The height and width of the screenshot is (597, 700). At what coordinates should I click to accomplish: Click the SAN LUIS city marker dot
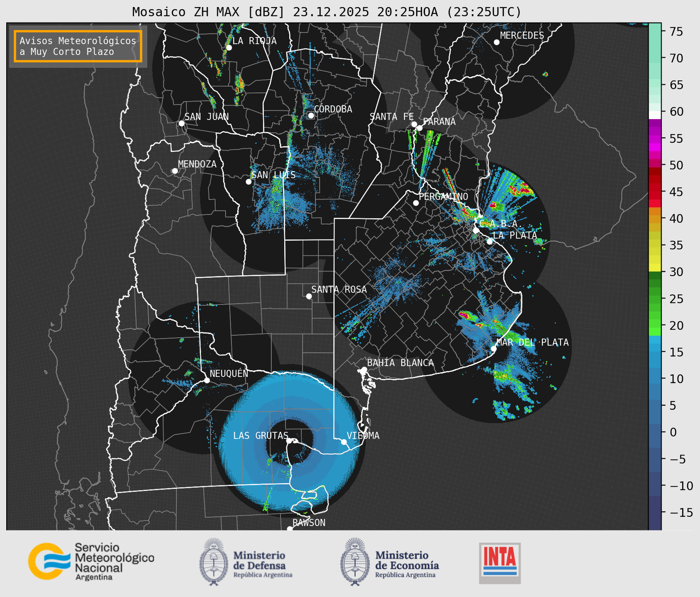(x=249, y=182)
